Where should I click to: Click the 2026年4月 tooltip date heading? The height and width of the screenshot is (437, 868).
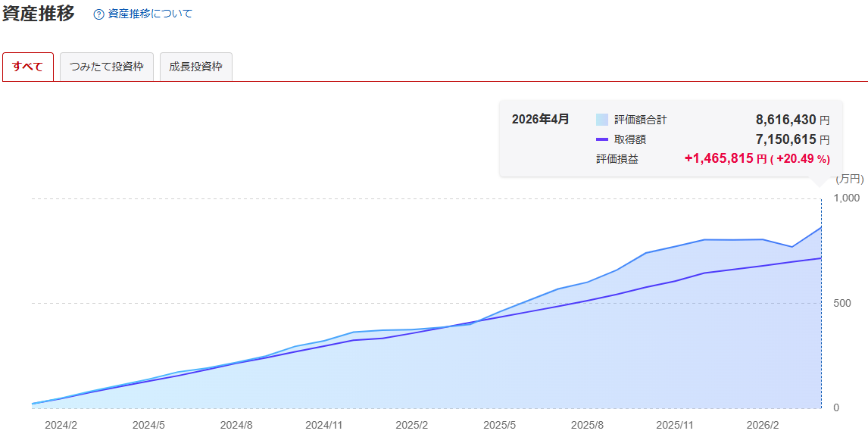point(540,120)
